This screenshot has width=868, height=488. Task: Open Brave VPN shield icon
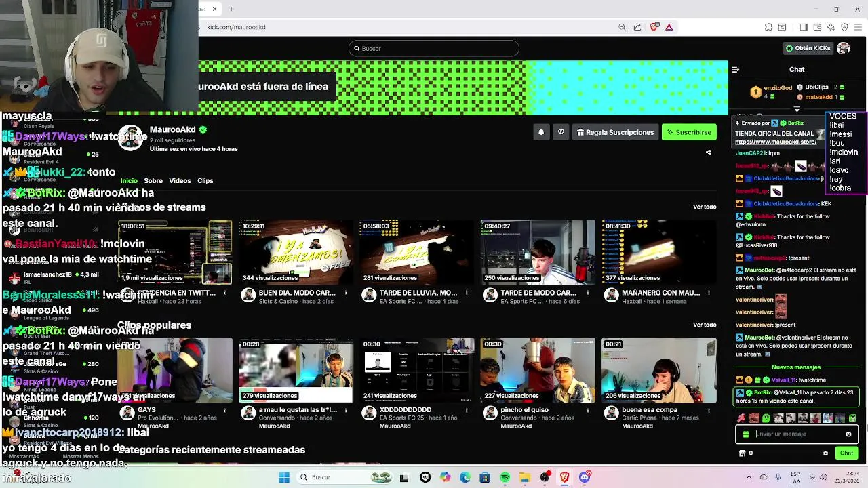844,27
